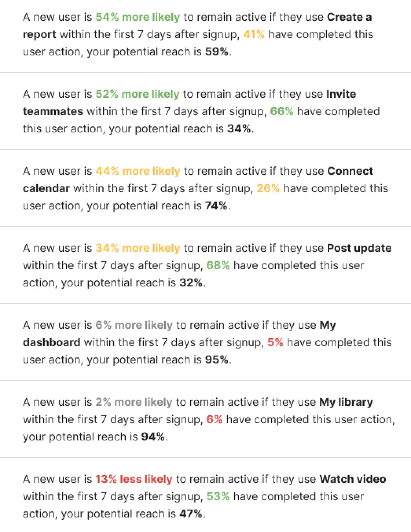Click the green '54% more likely' text
The image size is (411, 532).
[x=138, y=17]
